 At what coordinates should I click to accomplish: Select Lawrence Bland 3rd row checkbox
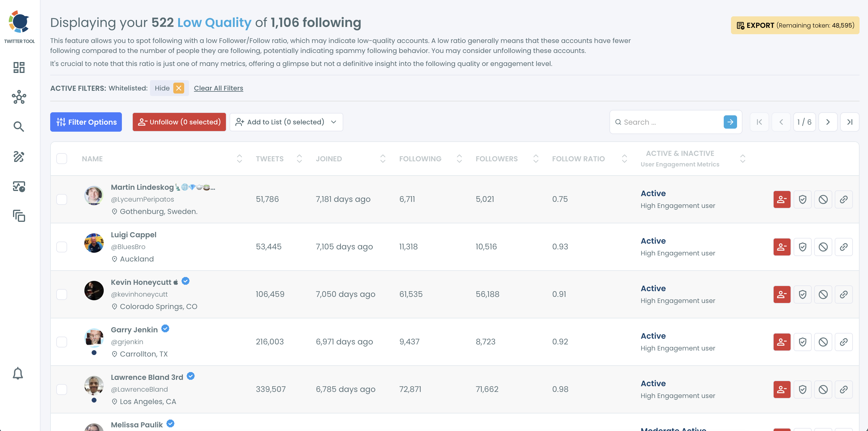tap(62, 390)
